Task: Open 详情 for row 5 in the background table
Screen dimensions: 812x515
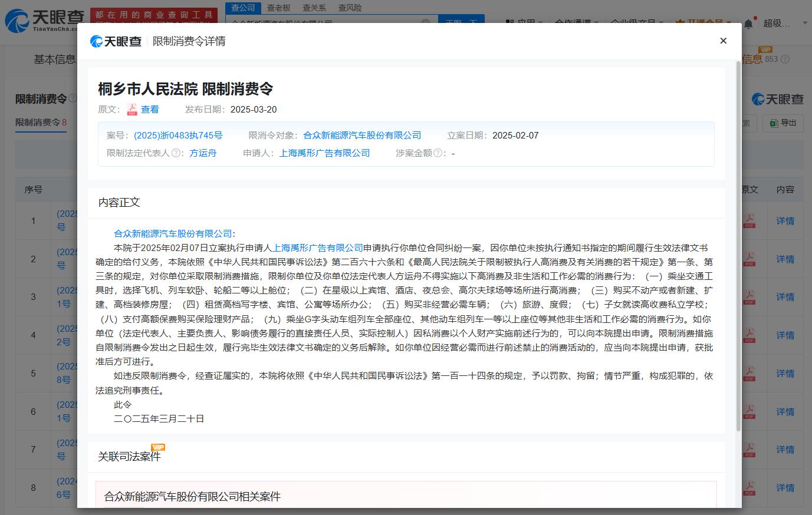Action: click(785, 374)
